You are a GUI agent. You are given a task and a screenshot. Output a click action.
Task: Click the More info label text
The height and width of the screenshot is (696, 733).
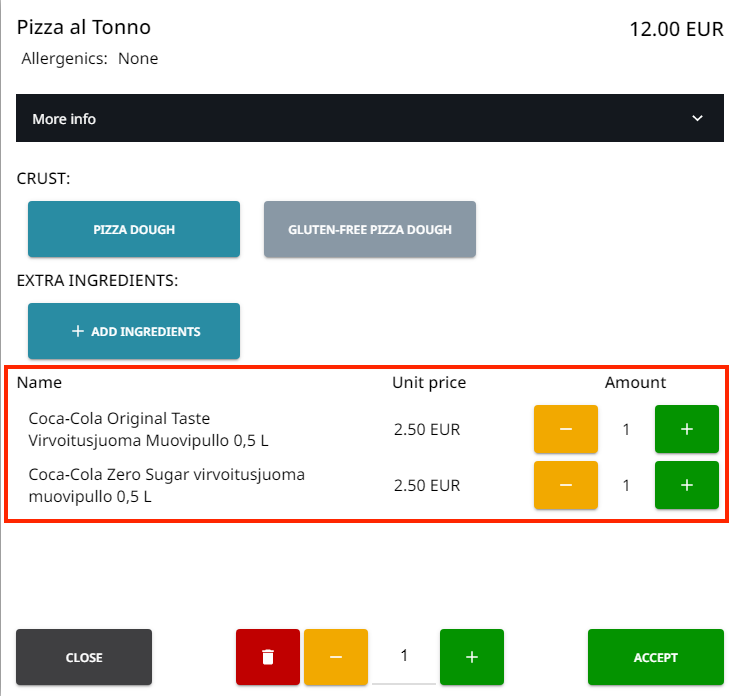pos(64,119)
